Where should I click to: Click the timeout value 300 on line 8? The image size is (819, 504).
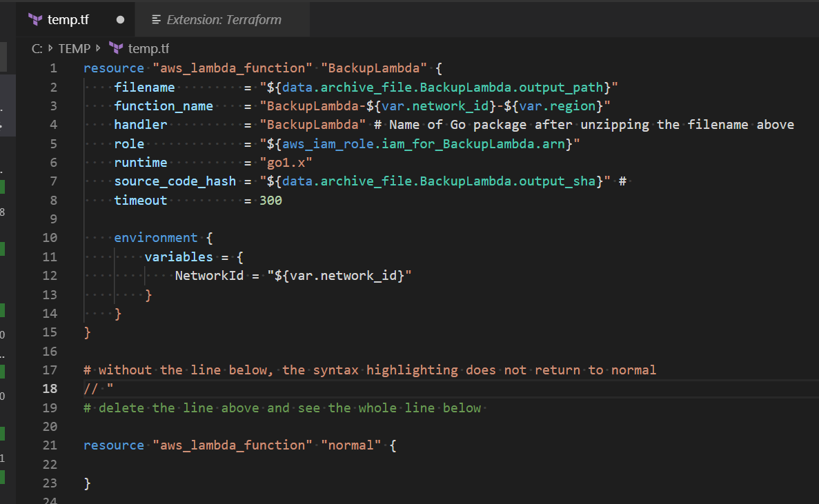coord(270,200)
